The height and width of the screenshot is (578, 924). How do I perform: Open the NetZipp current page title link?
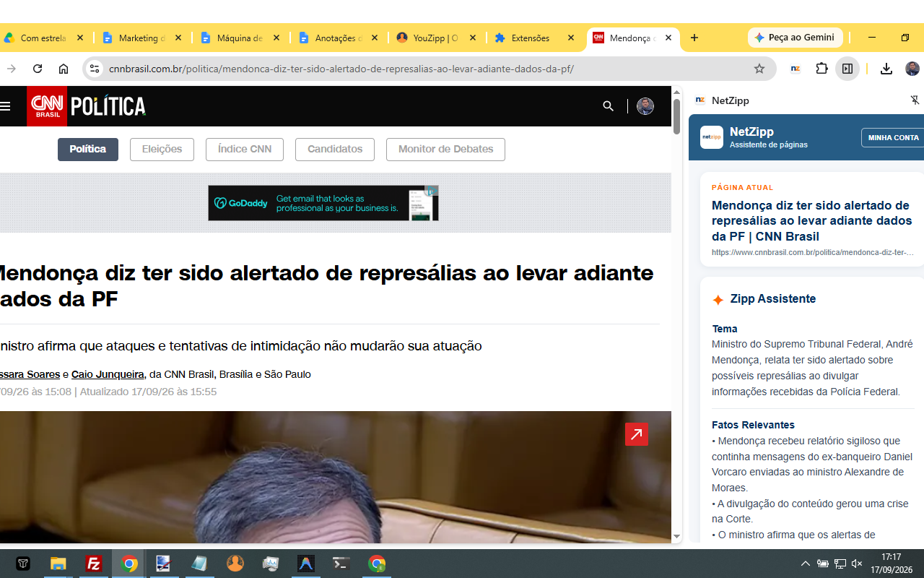point(812,221)
